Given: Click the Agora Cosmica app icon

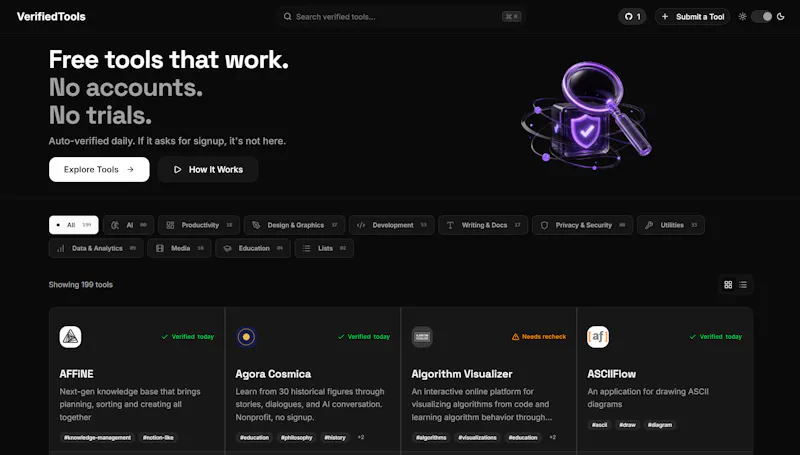Looking at the screenshot, I should pos(246,337).
